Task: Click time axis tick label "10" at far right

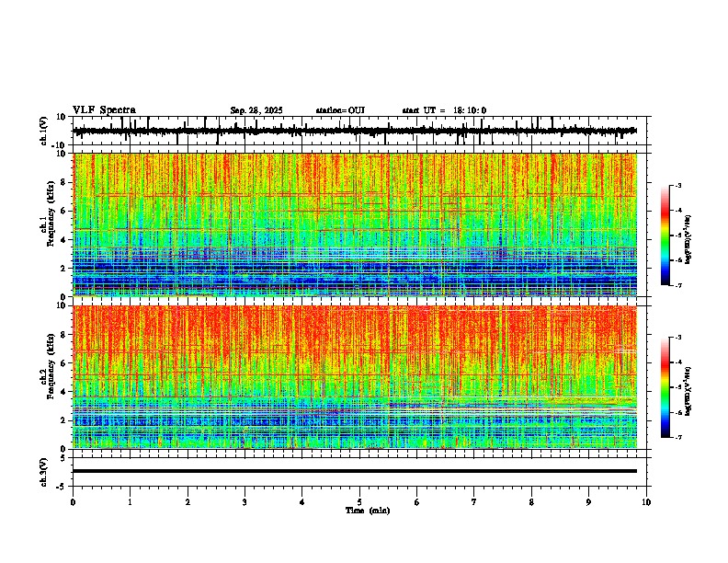Action: click(x=646, y=502)
